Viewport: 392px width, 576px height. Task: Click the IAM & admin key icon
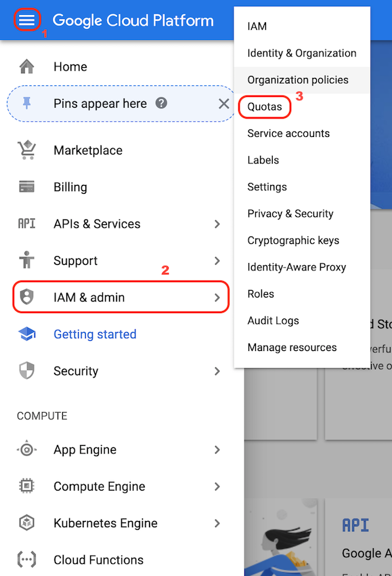point(27,297)
